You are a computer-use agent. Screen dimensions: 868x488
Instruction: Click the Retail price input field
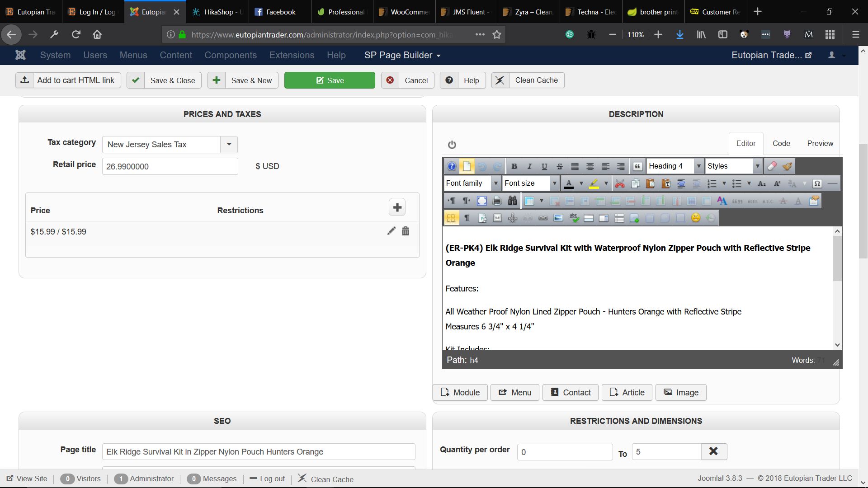click(170, 166)
